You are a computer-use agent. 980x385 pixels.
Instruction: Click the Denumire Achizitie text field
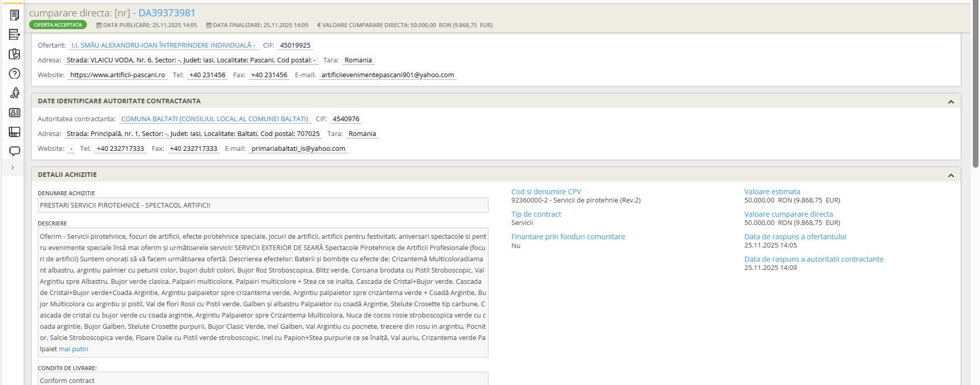(x=263, y=206)
